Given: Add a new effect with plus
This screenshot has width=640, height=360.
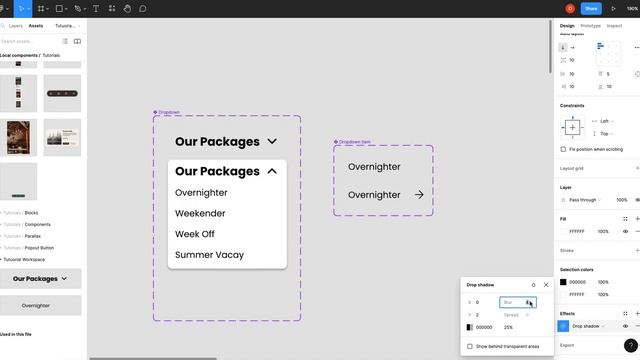Looking at the screenshot, I should (637, 313).
